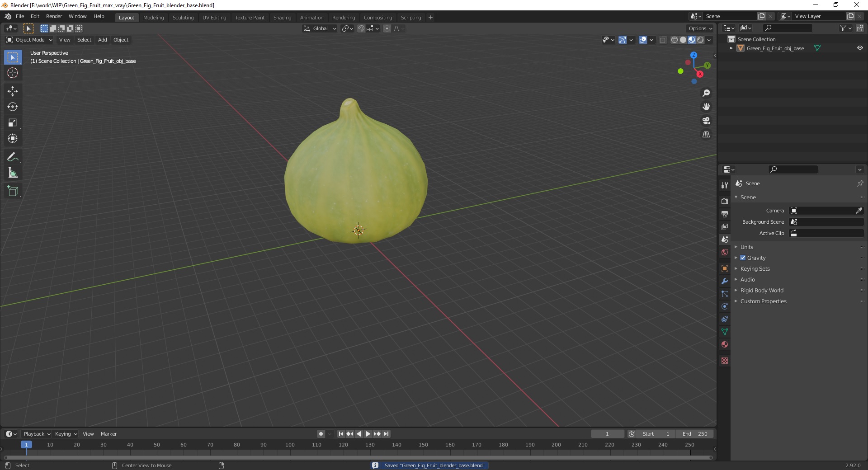Open the Object Mode dropdown
The image size is (868, 470).
coord(29,40)
